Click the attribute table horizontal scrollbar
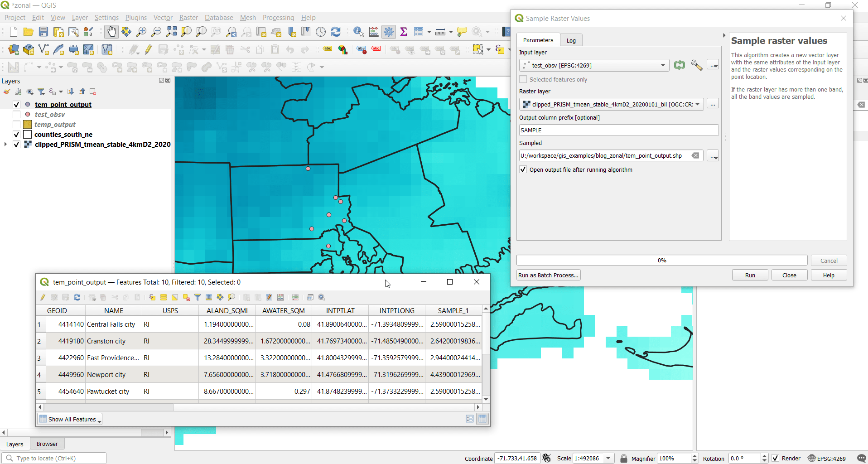 [x=109, y=407]
